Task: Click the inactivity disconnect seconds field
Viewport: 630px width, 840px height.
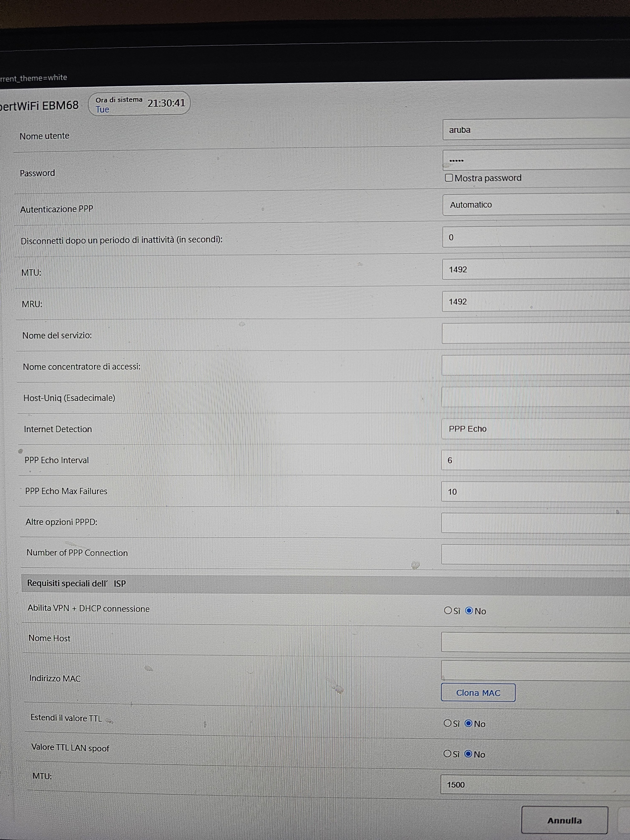Action: (x=535, y=237)
